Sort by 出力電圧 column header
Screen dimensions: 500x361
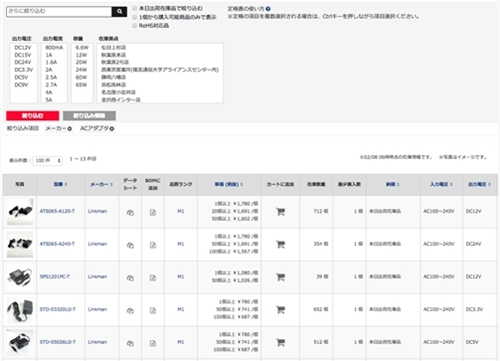(479, 184)
